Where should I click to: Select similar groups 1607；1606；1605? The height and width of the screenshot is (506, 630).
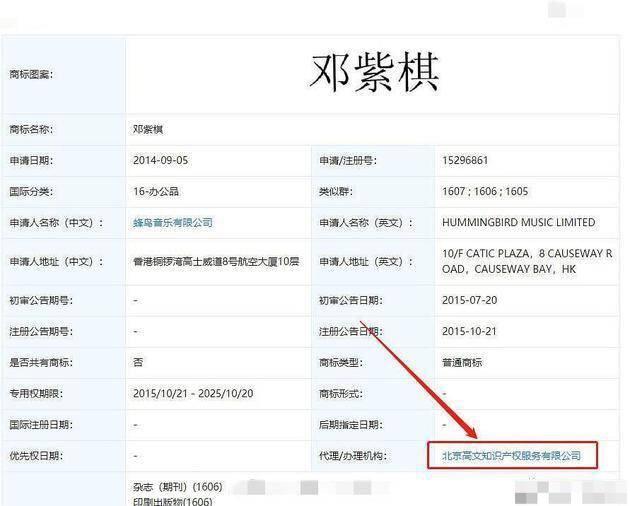[x=485, y=191]
